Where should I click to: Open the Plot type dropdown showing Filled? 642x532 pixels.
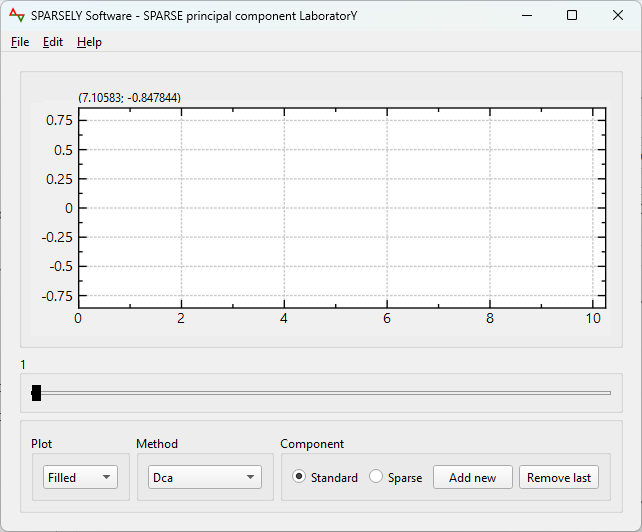tap(80, 477)
